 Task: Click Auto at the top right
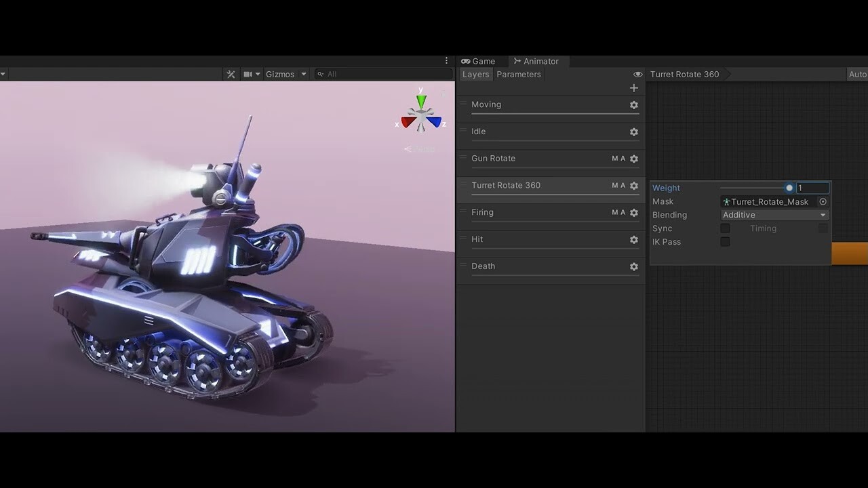[858, 74]
